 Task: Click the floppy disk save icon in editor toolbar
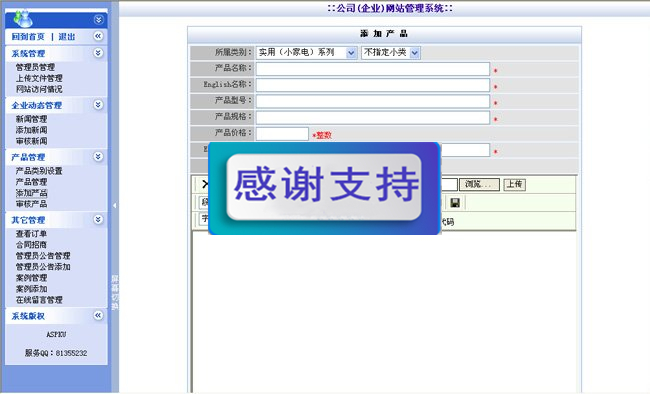pos(455,202)
